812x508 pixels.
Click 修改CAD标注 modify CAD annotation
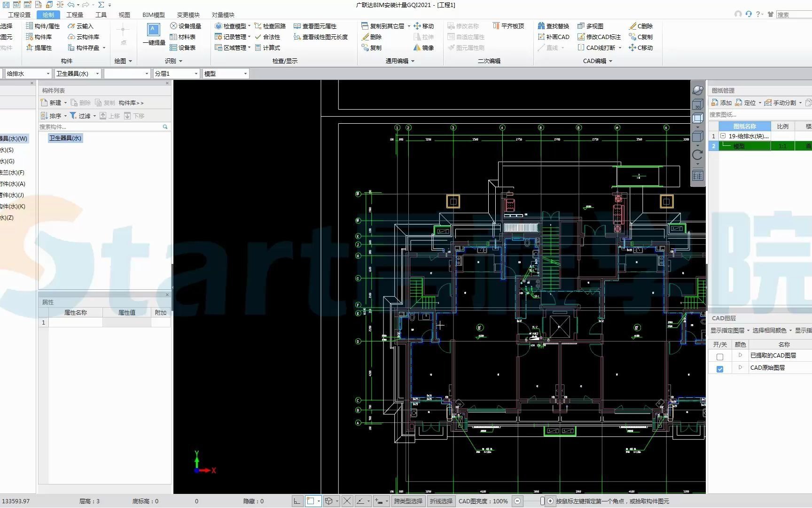599,37
